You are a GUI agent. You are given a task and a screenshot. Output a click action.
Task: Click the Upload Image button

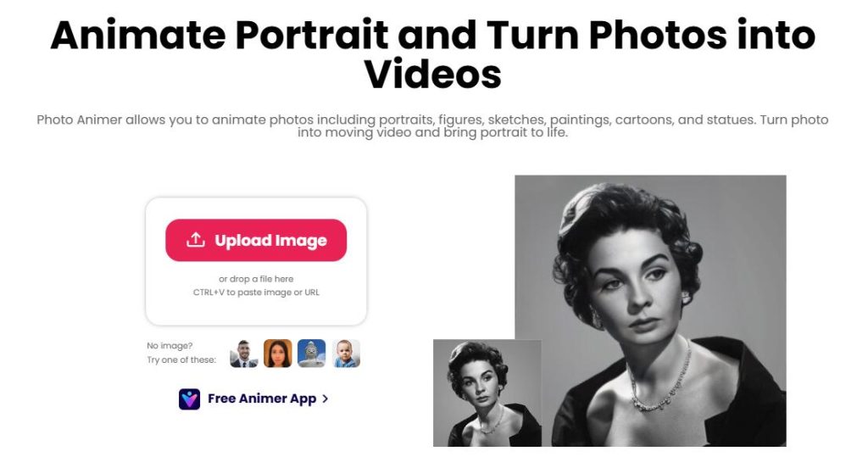(x=256, y=240)
